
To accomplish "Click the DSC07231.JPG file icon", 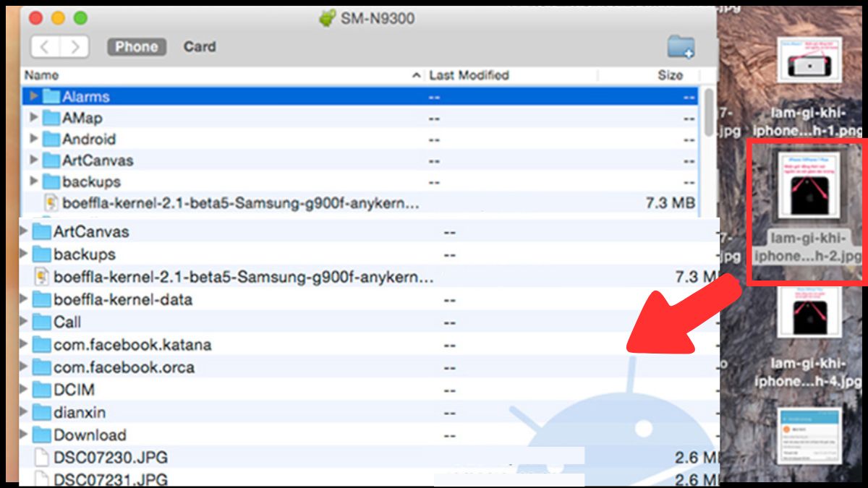I will coord(42,479).
